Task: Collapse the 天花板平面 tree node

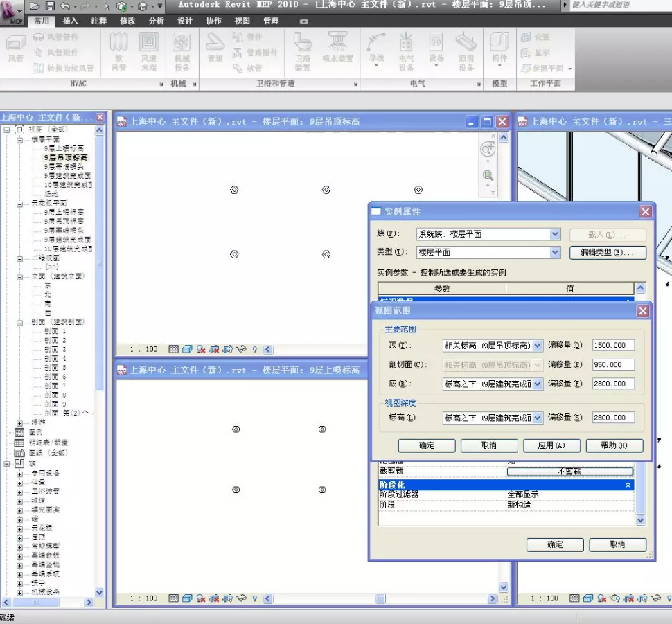Action: [20, 204]
